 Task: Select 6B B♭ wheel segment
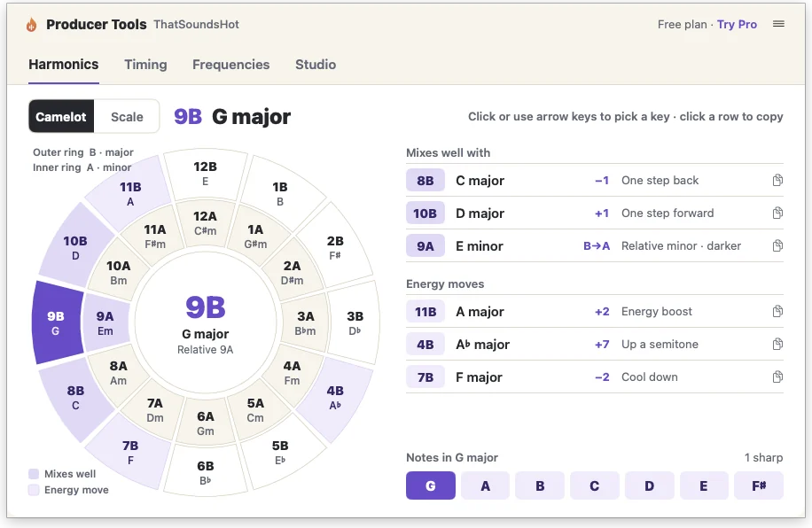point(205,472)
